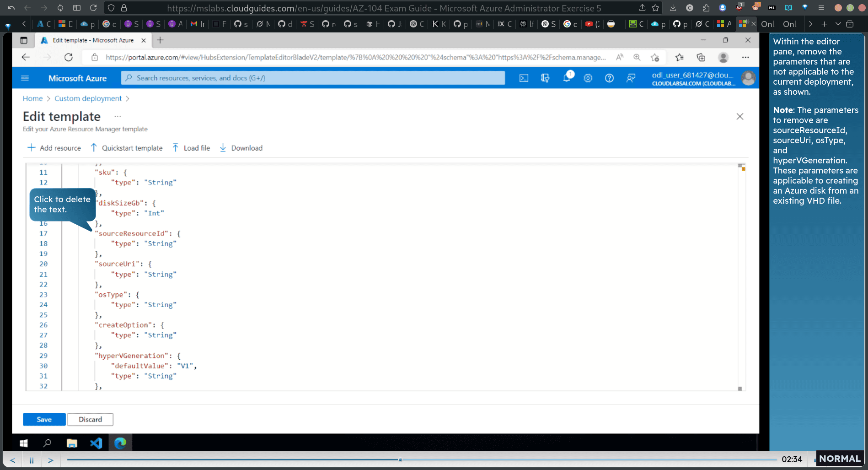
Task: Close the Edit template Edge tab
Action: 144,40
